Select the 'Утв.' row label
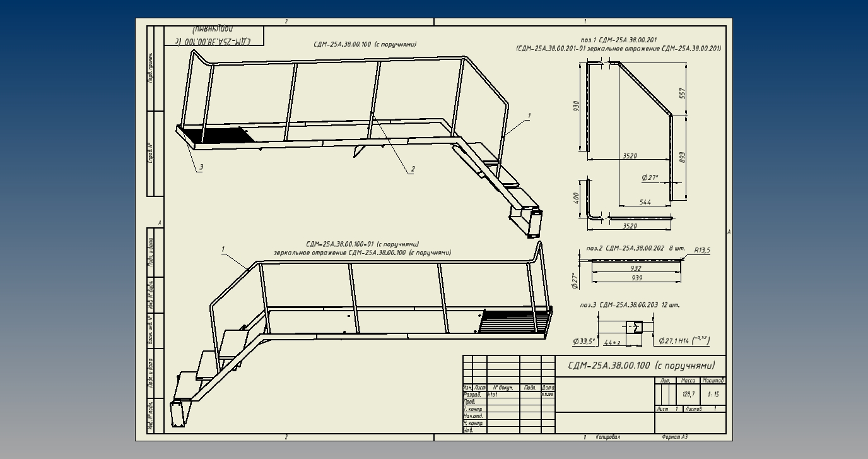The image size is (868, 459). point(469,430)
